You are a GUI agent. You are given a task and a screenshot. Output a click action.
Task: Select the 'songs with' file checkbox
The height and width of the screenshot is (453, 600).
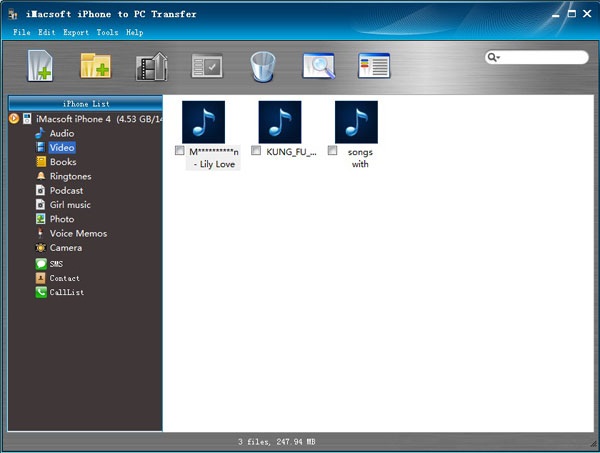[x=332, y=151]
